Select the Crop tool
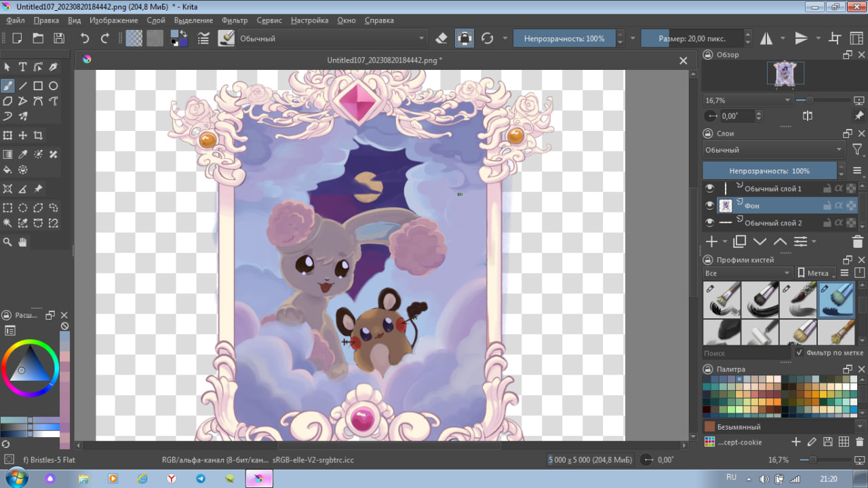The height and width of the screenshot is (488, 868). (x=38, y=135)
